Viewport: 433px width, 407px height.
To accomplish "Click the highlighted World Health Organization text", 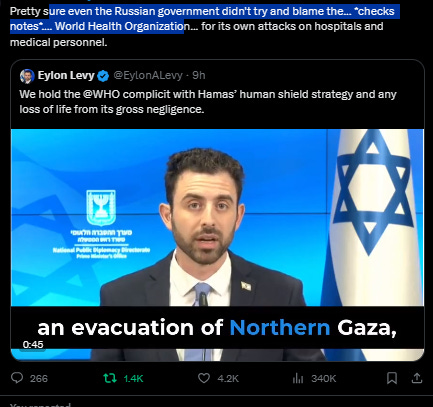I will pyautogui.click(x=119, y=26).
